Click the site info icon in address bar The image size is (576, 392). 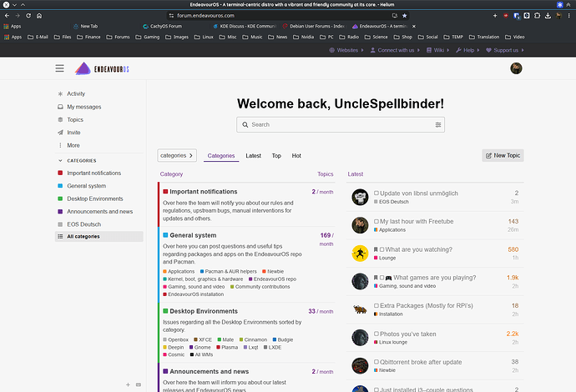[x=171, y=15]
